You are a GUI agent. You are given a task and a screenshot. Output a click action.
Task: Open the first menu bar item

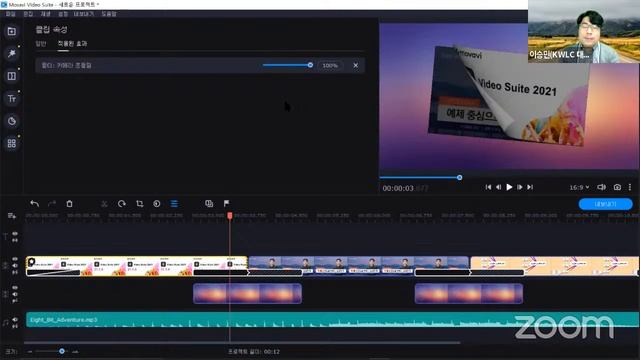pyautogui.click(x=11, y=14)
